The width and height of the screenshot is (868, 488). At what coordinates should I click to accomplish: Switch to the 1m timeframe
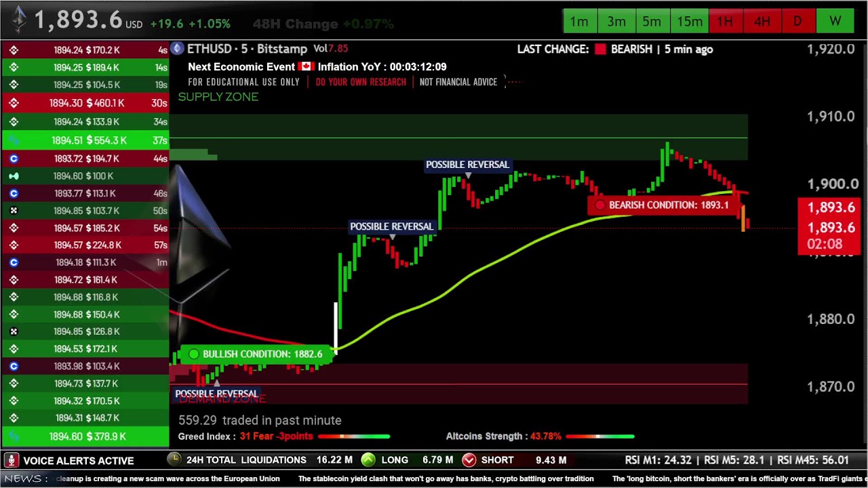pos(578,22)
